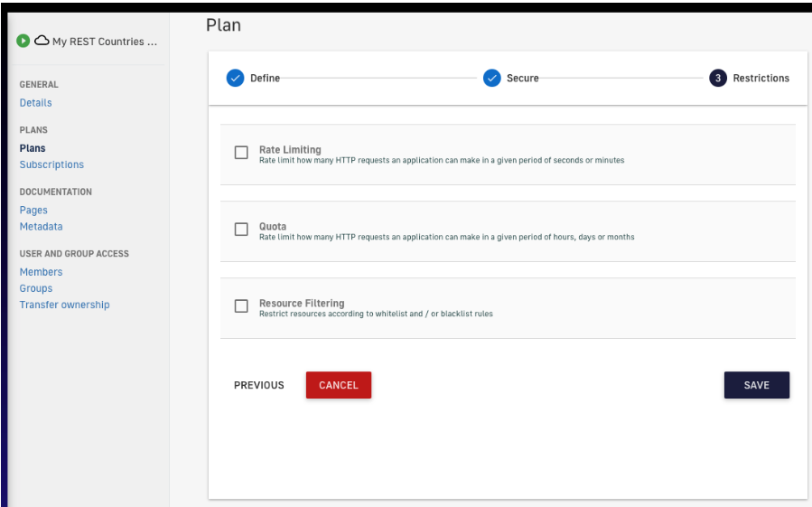Open Subscriptions in the sidebar
812x507 pixels.
pos(51,164)
